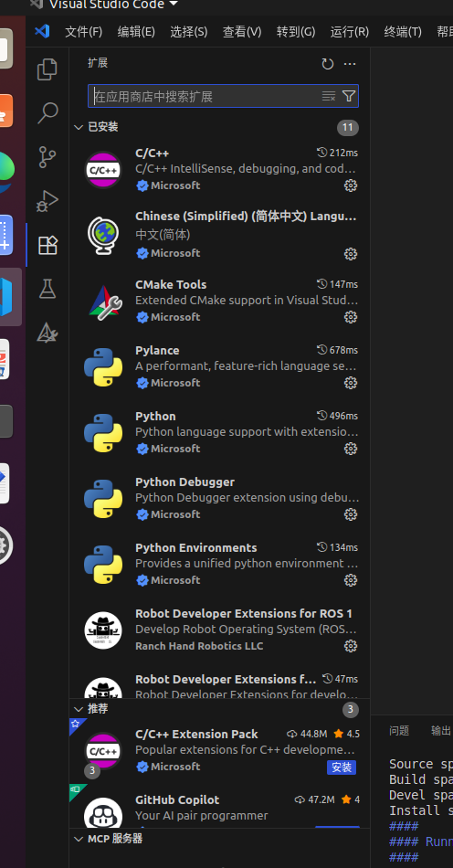This screenshot has width=453, height=868.
Task: Manage Chinese language pack gear icon
Action: click(x=351, y=253)
